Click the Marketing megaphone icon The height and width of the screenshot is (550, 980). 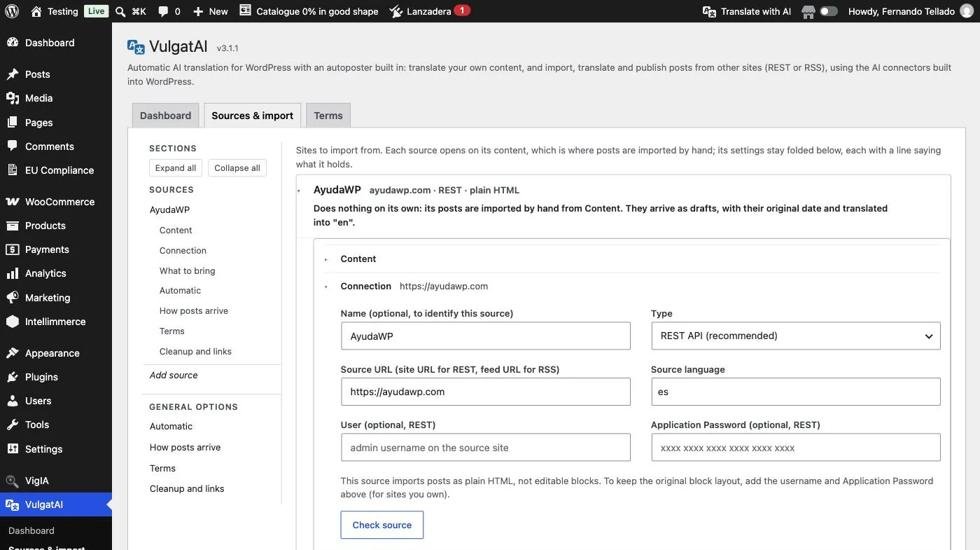tap(13, 298)
